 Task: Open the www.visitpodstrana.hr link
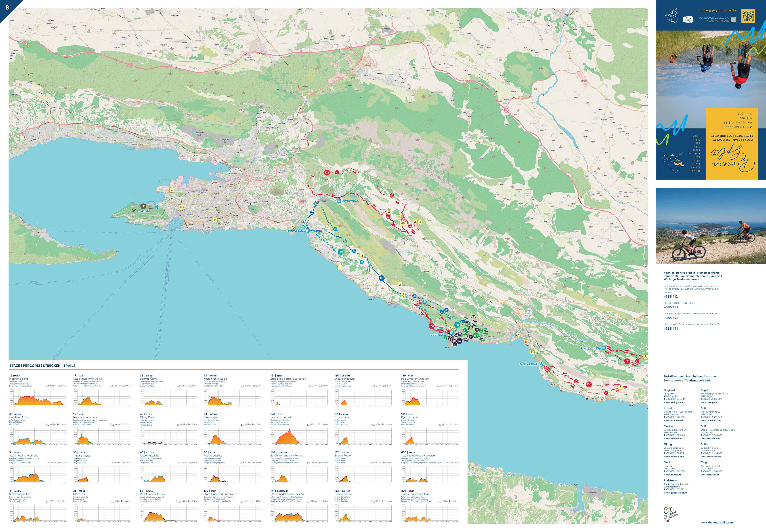pos(675,493)
